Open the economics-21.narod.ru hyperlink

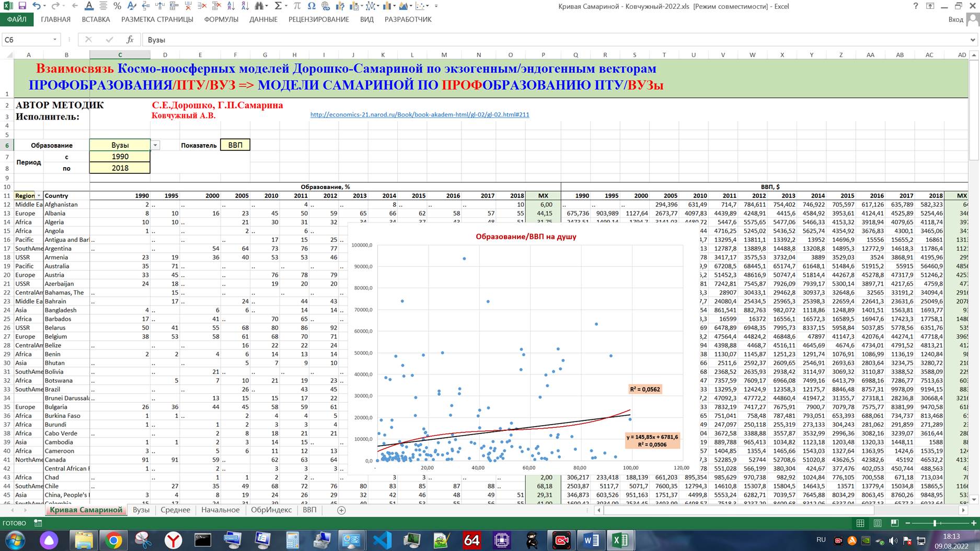pos(419,114)
